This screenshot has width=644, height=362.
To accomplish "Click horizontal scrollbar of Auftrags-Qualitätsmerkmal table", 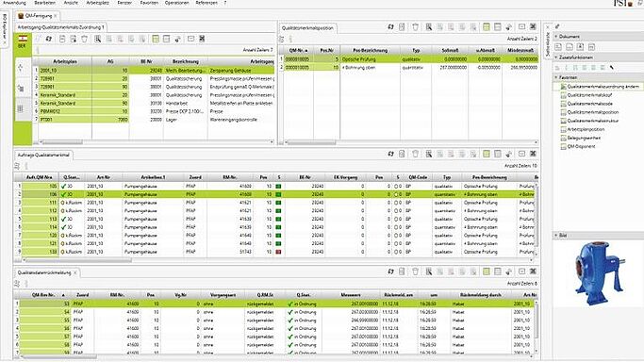I will point(78,260).
